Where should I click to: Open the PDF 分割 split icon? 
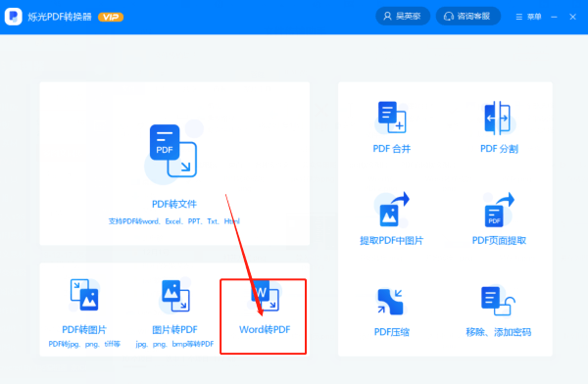[x=499, y=118]
